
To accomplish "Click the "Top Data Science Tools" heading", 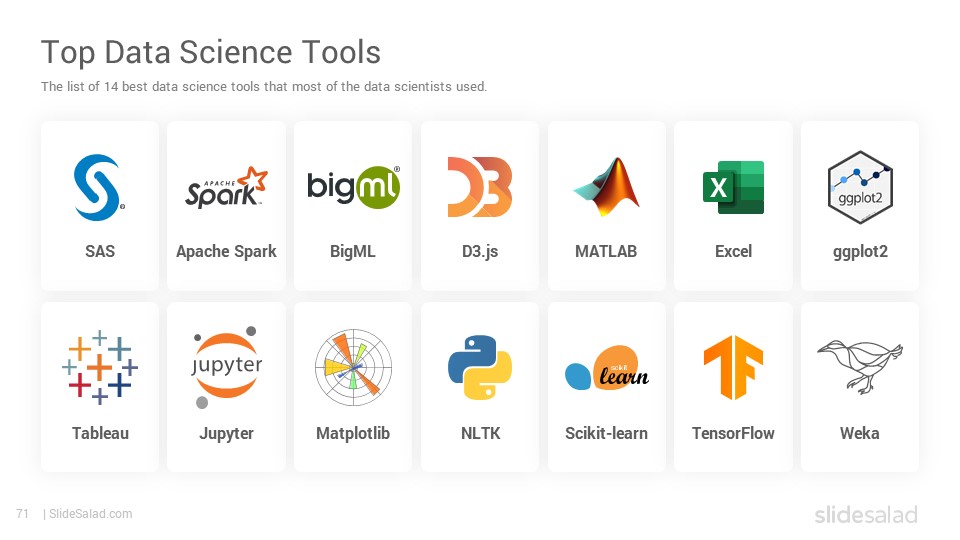I will [x=211, y=53].
